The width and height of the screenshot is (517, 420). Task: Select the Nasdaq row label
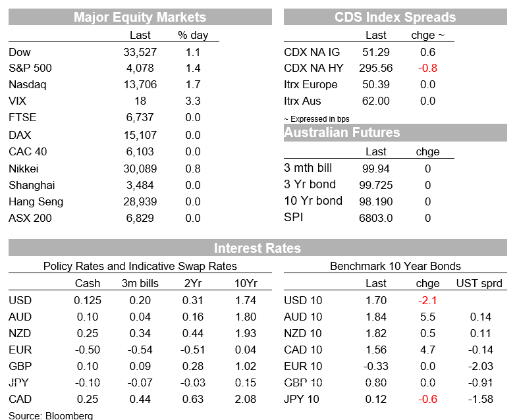(x=28, y=85)
